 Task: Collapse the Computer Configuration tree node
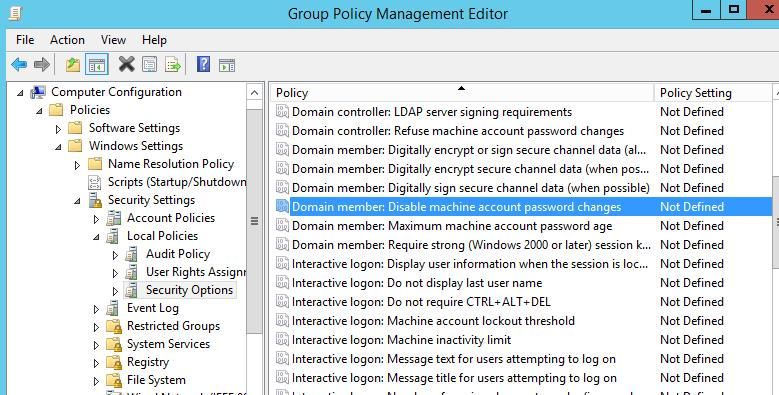pyautogui.click(x=20, y=93)
